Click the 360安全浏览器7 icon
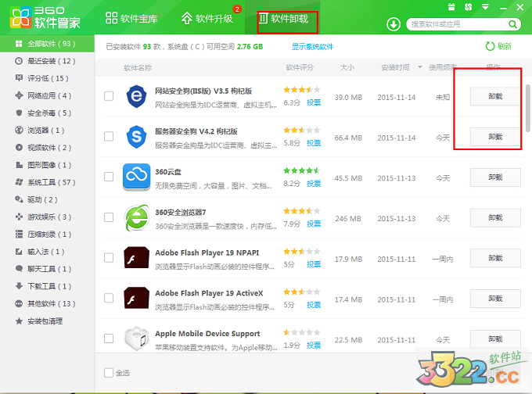This screenshot has width=532, height=394. click(136, 217)
